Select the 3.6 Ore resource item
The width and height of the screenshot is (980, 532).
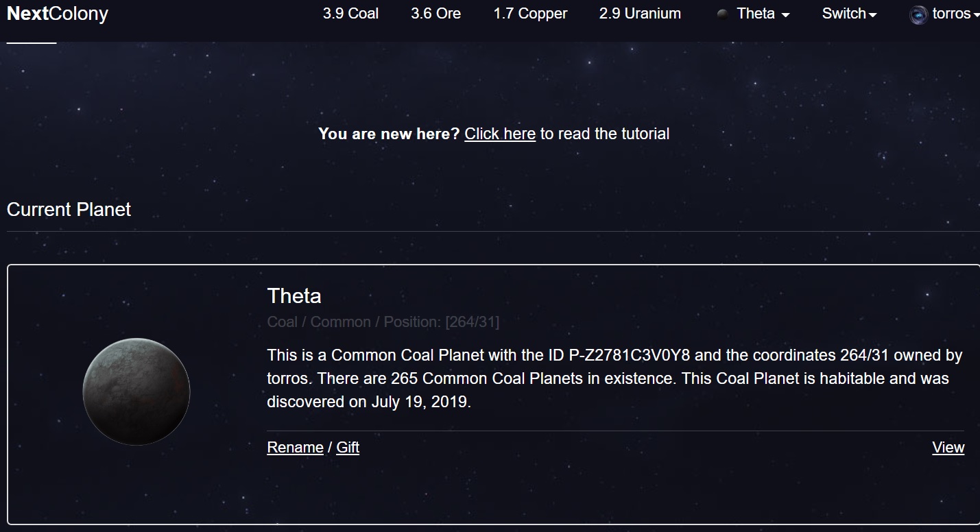(435, 14)
